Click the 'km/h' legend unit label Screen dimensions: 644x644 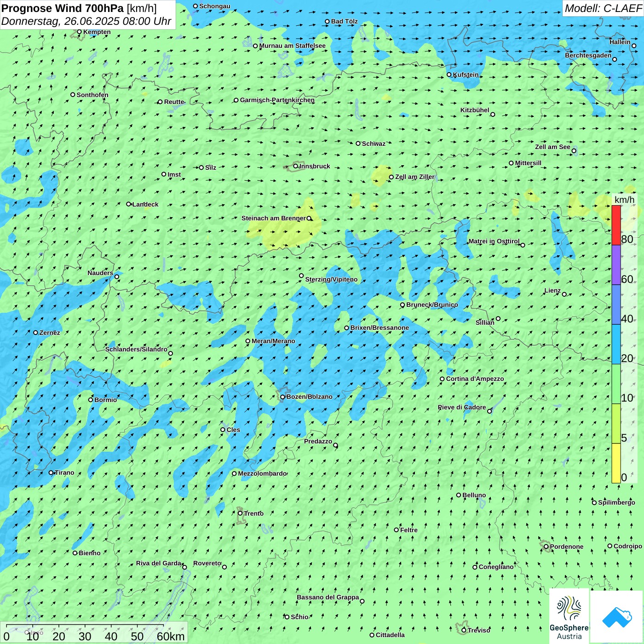click(624, 200)
